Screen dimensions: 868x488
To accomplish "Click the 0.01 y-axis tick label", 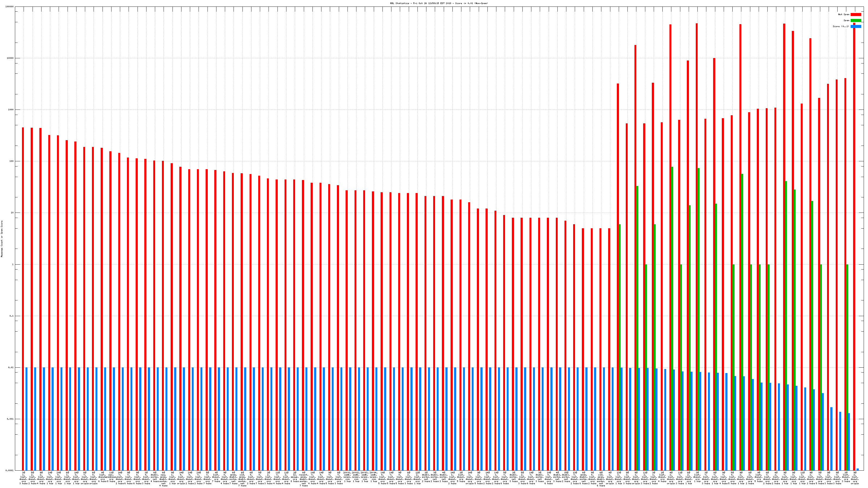I will tap(11, 368).
